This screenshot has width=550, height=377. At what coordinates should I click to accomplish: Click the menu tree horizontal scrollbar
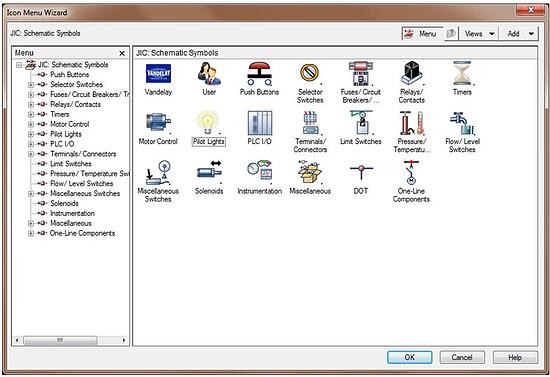pyautogui.click(x=71, y=340)
